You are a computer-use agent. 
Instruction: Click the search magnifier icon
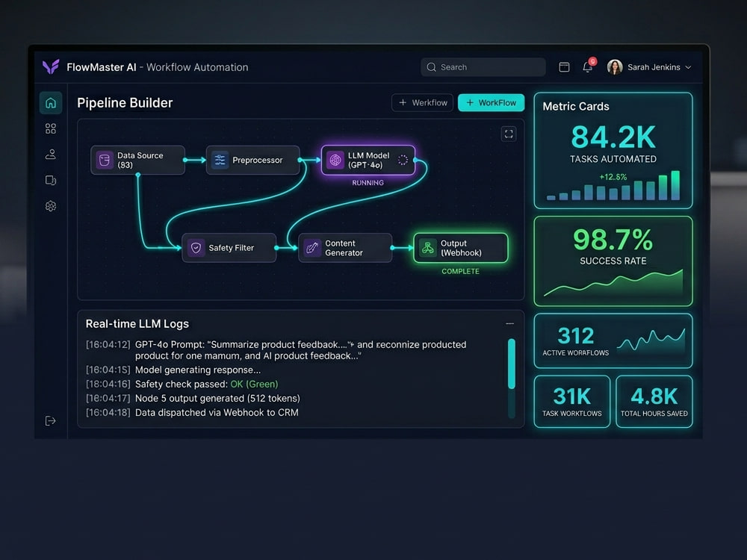431,67
